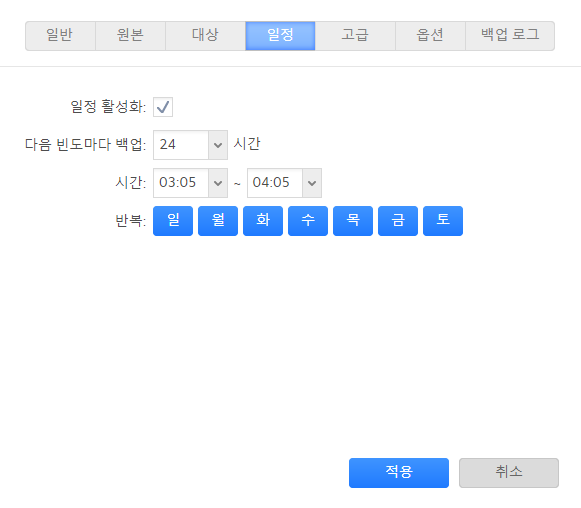Screen dimensions: 581x508
Task: Open the 원본 tab
Action: [x=130, y=36]
